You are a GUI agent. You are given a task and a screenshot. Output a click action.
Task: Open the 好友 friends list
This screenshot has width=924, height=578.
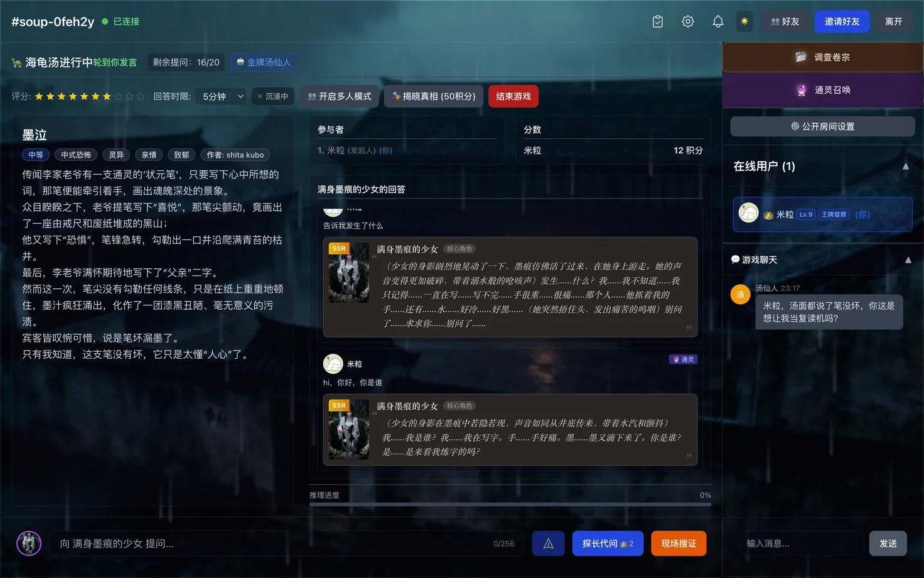click(x=785, y=21)
